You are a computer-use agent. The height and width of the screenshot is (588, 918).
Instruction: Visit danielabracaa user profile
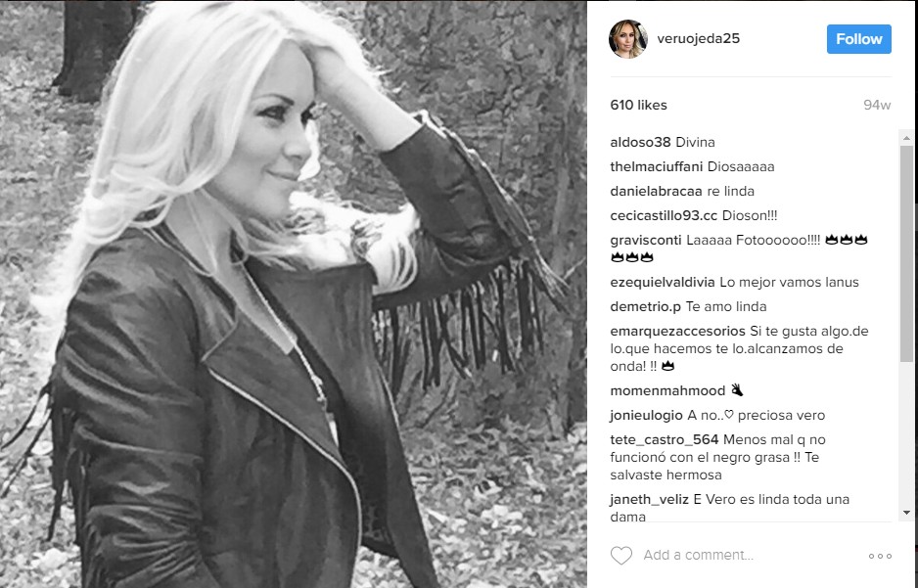click(x=655, y=192)
